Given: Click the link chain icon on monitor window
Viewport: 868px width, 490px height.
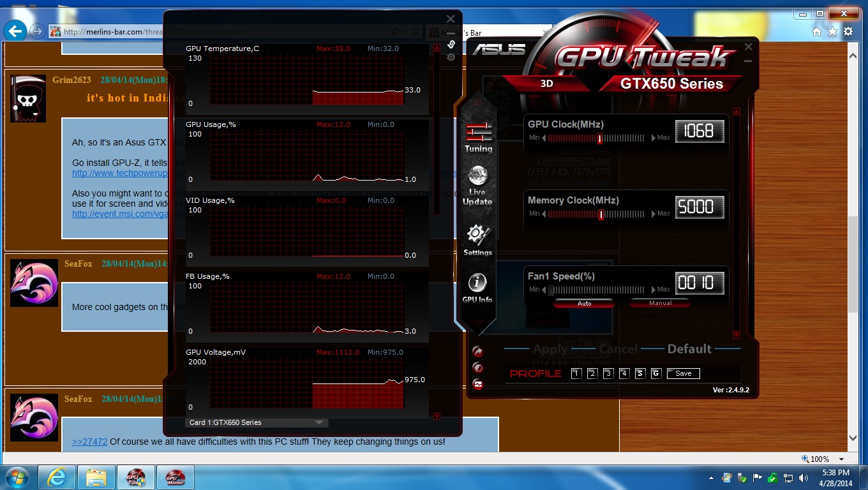Looking at the screenshot, I should coord(451,44).
